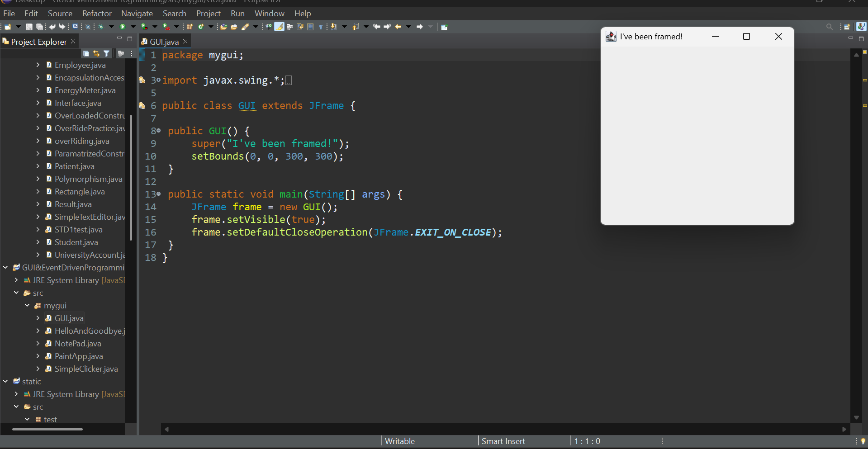
Task: Collapse the mygui package in Project Explorer
Action: pyautogui.click(x=27, y=306)
